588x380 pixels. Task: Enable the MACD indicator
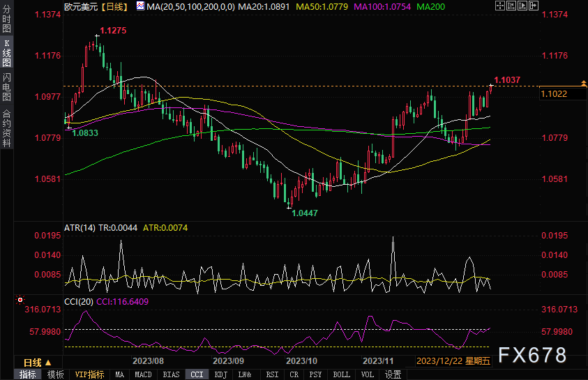pos(143,374)
